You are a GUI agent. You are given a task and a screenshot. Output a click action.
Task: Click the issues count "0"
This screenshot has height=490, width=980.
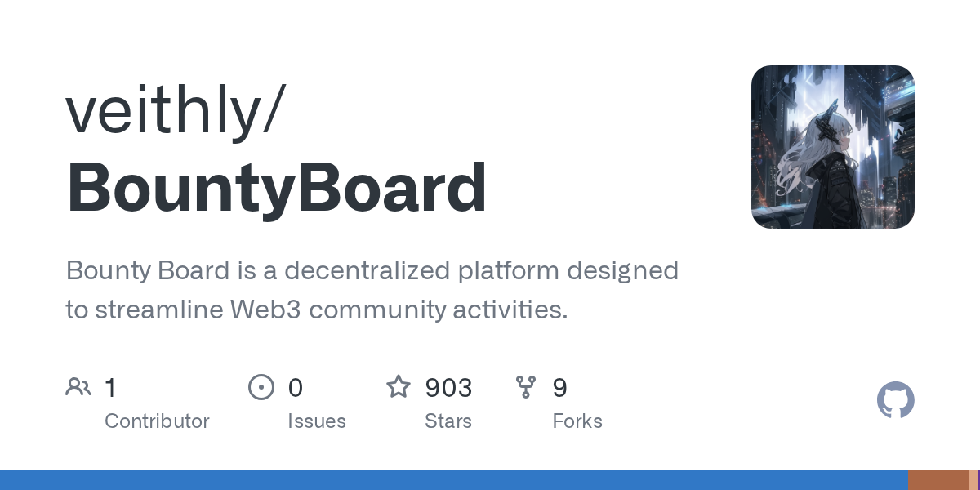point(295,387)
